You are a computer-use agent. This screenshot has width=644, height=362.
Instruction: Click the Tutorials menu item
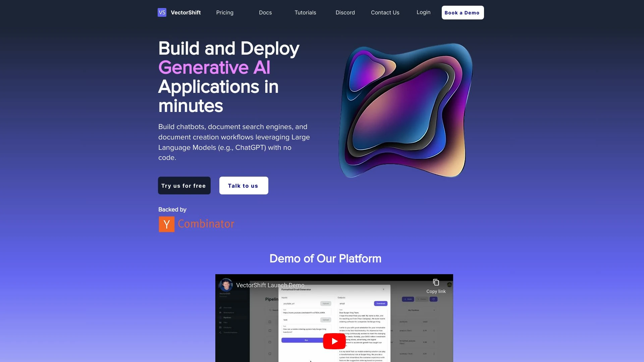coord(305,12)
